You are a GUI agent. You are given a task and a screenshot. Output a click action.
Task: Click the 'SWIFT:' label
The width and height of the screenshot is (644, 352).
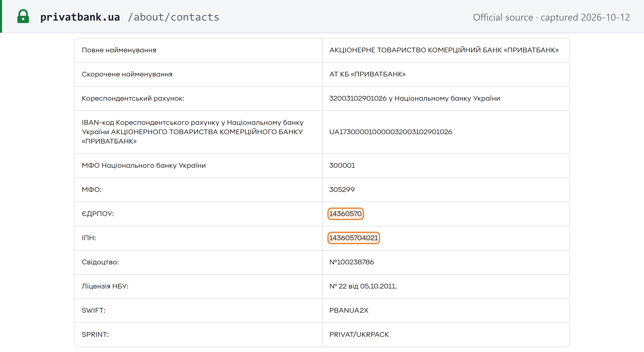point(93,310)
